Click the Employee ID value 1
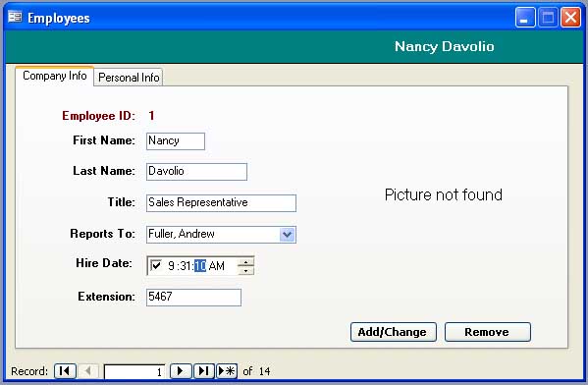588x385 pixels. pyautogui.click(x=151, y=115)
